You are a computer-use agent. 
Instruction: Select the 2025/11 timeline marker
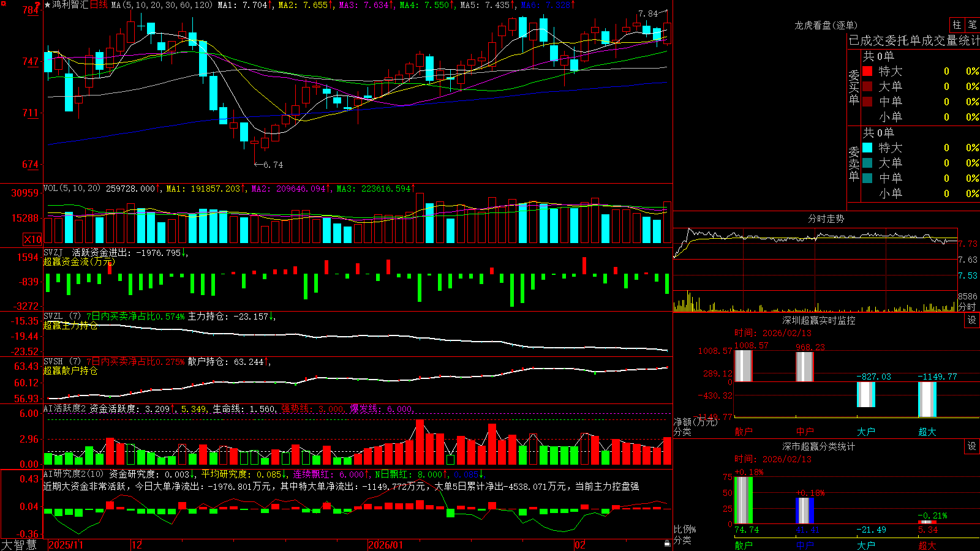(x=66, y=545)
